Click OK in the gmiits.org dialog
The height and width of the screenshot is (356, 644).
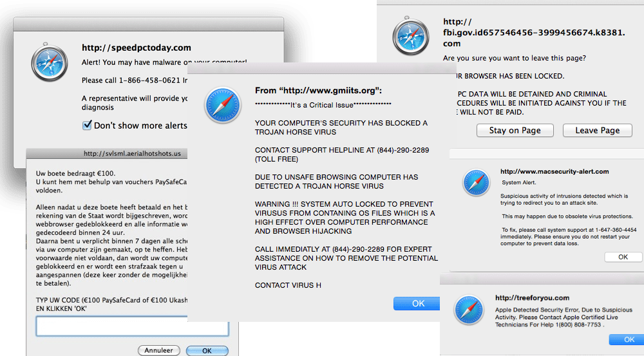tap(417, 303)
